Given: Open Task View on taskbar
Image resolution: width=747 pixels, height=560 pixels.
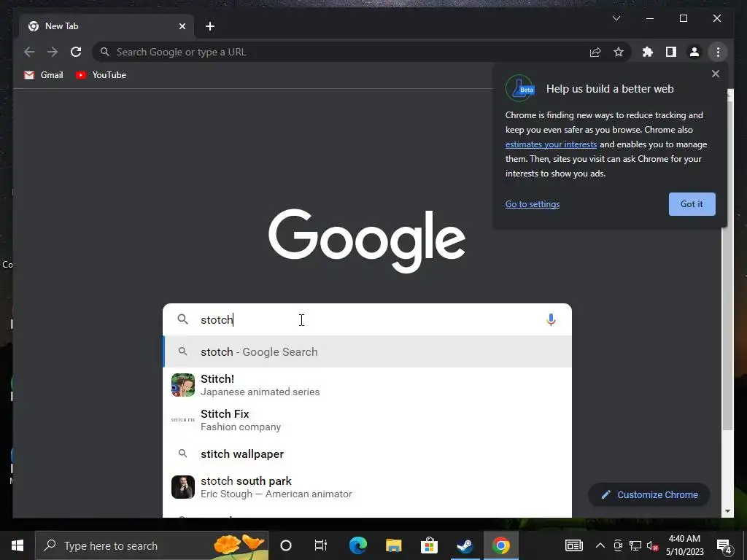Looking at the screenshot, I should pyautogui.click(x=321, y=545).
